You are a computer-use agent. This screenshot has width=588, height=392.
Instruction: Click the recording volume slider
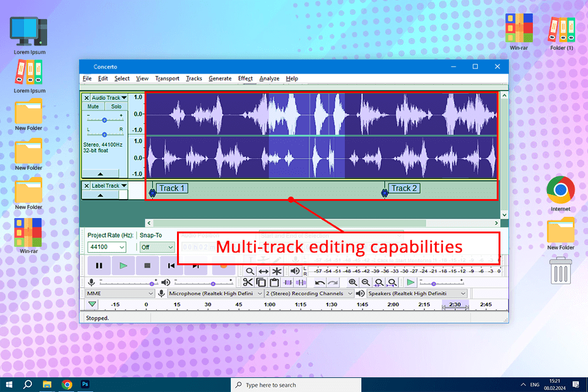point(129,283)
